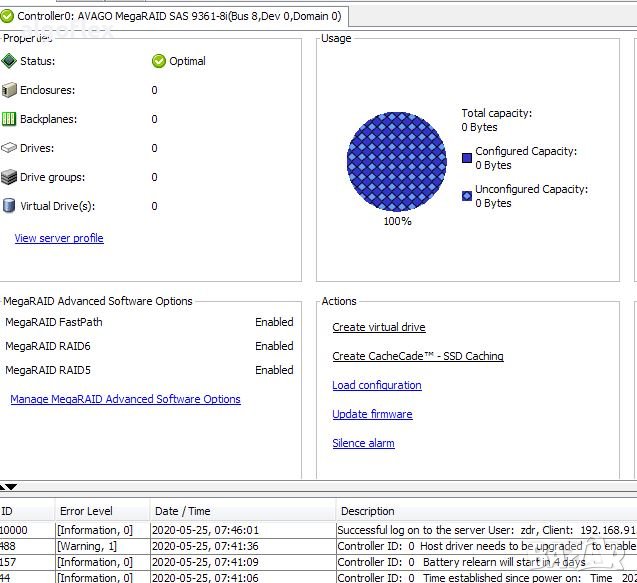
Task: Click Update firmware link
Action: click(372, 414)
